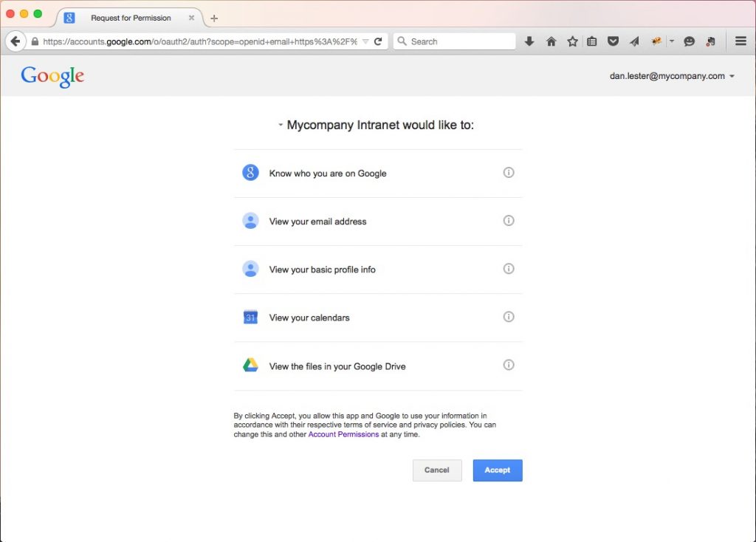Screen dimensions: 756x542
Task: Click the accounts.google.com URL address field
Action: coord(200,41)
